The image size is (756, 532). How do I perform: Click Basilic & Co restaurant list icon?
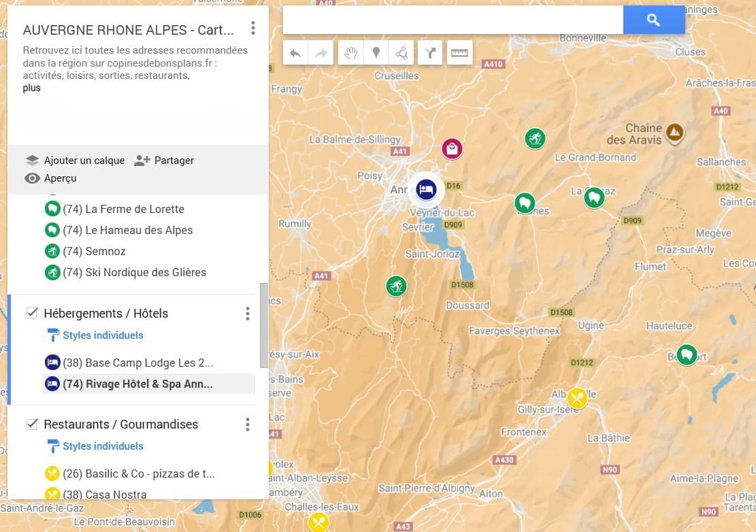tap(52, 473)
